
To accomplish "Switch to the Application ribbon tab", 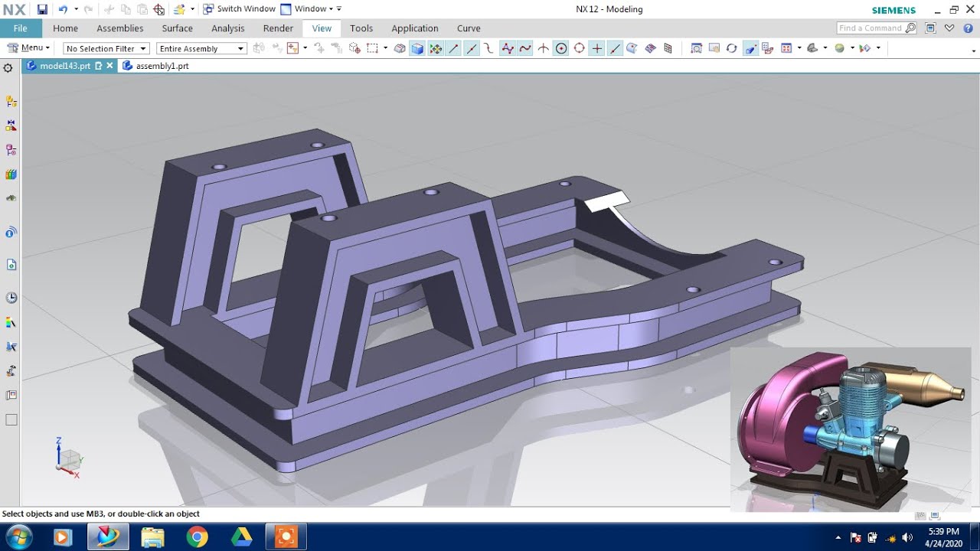I will pos(414,28).
